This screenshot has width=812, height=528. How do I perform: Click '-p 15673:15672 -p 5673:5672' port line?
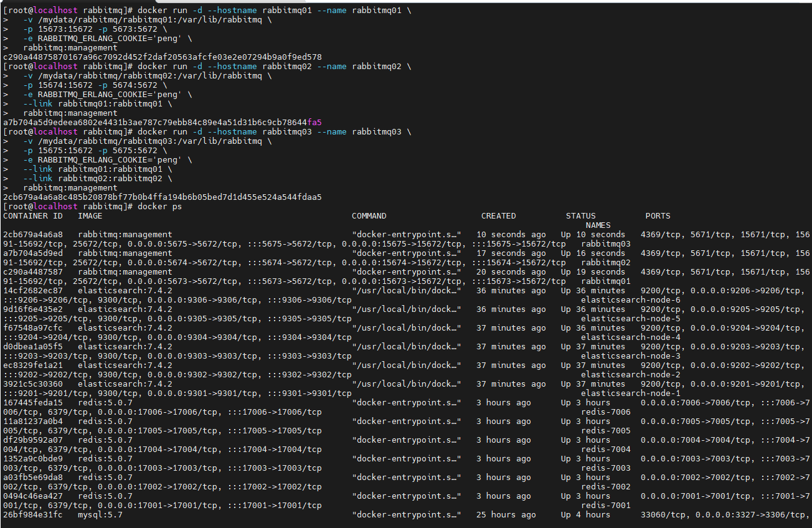95,29
